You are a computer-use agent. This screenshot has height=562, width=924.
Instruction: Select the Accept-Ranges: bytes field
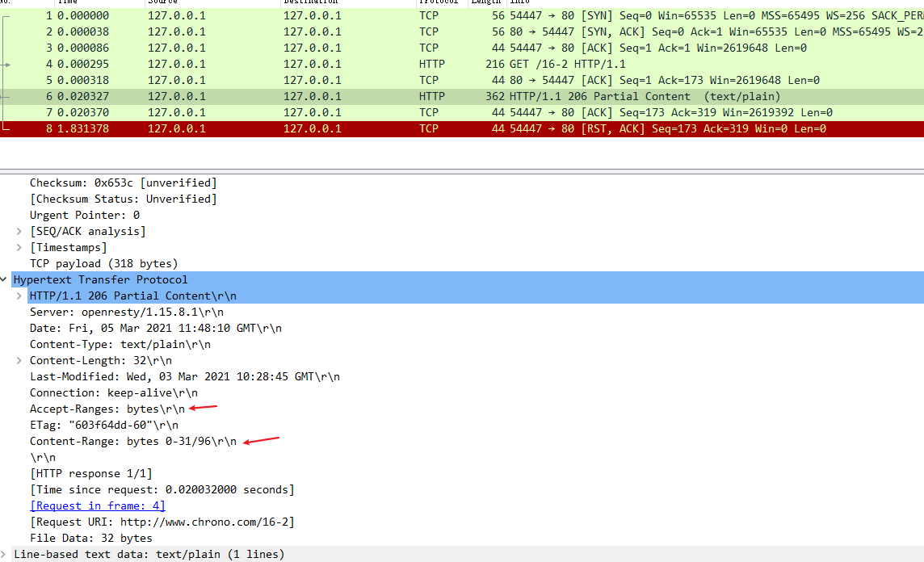[x=107, y=409]
